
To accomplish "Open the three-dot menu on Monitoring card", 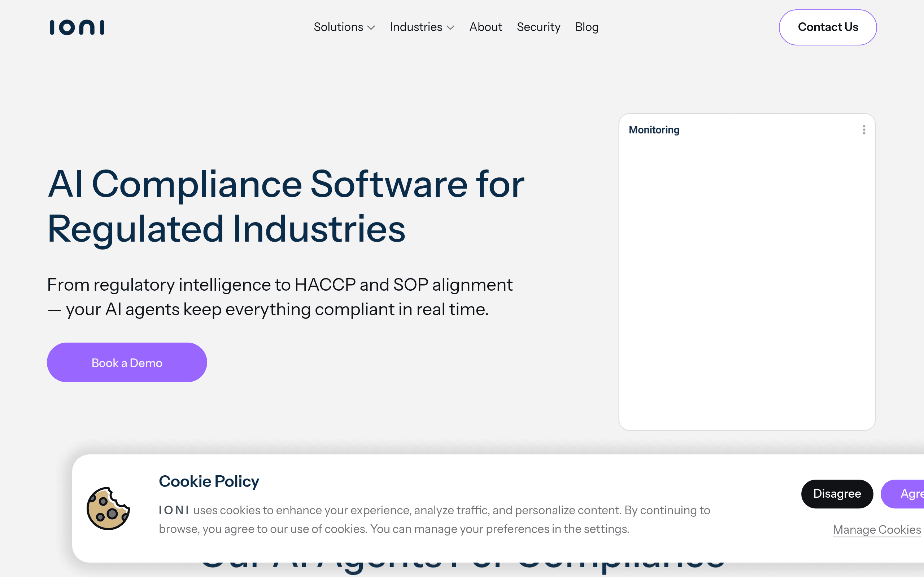I will [x=864, y=130].
